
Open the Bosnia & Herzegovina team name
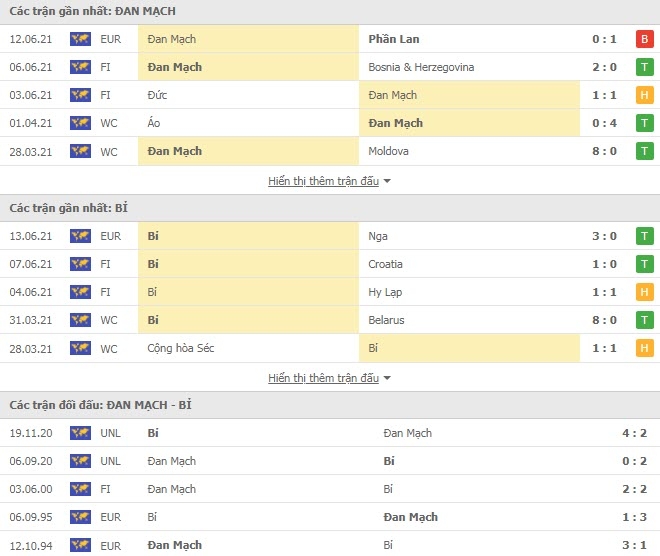[x=421, y=67]
